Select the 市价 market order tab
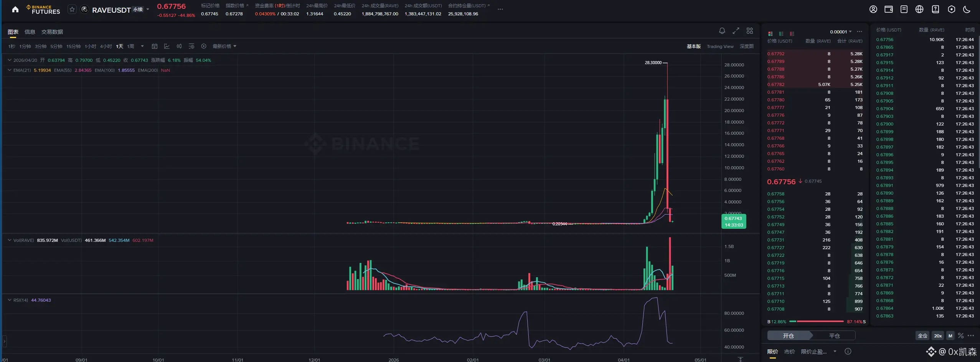This screenshot has height=362, width=980. coord(790,352)
